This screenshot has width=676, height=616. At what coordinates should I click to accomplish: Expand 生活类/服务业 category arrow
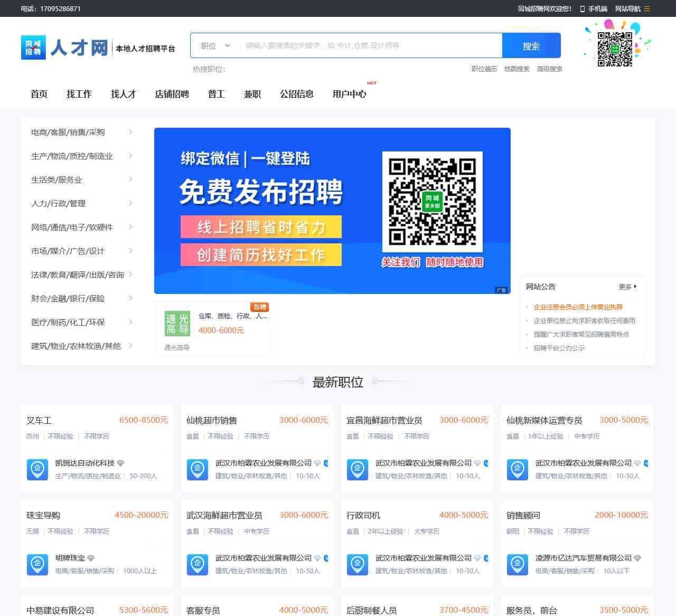(130, 179)
